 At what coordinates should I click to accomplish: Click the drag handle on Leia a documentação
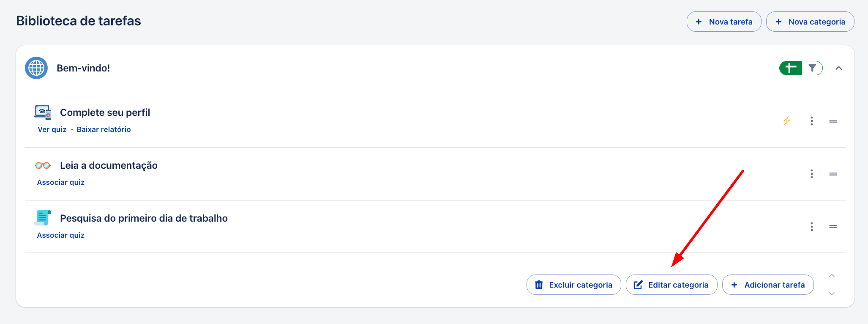pos(833,174)
